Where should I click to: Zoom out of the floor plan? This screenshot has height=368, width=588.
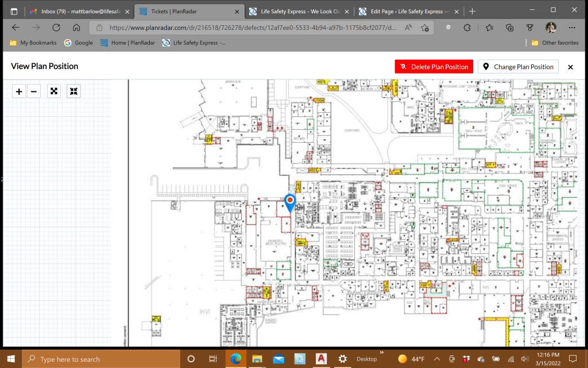pos(33,91)
